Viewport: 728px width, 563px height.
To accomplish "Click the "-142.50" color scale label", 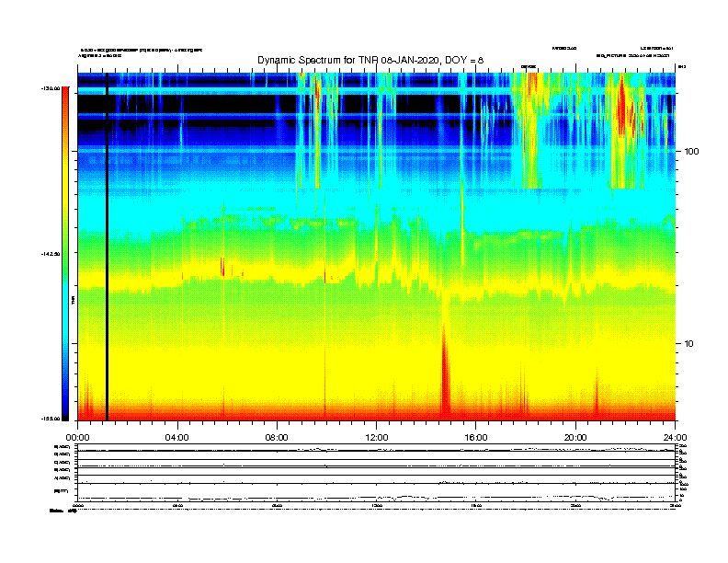I will [51, 254].
